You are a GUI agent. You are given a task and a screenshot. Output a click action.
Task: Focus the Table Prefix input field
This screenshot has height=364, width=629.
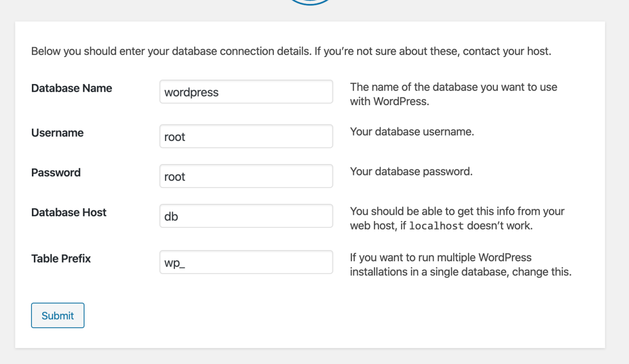pyautogui.click(x=246, y=262)
